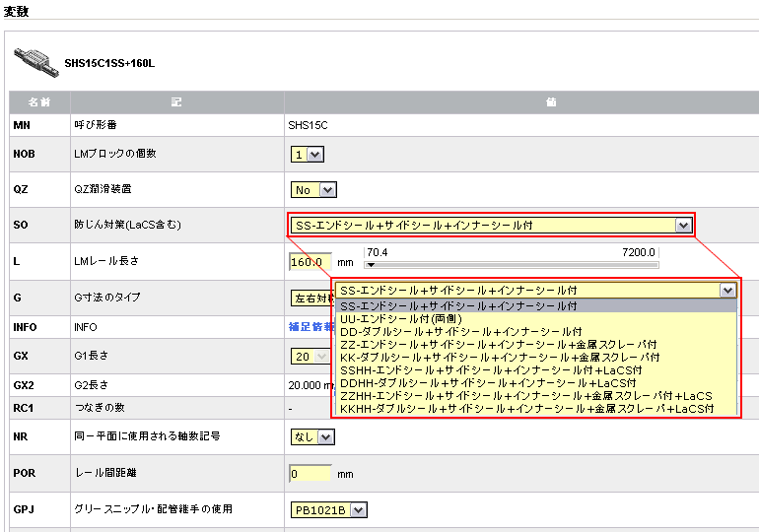Open the NOB LM block count dropdown
The width and height of the screenshot is (759, 532).
tap(308, 154)
